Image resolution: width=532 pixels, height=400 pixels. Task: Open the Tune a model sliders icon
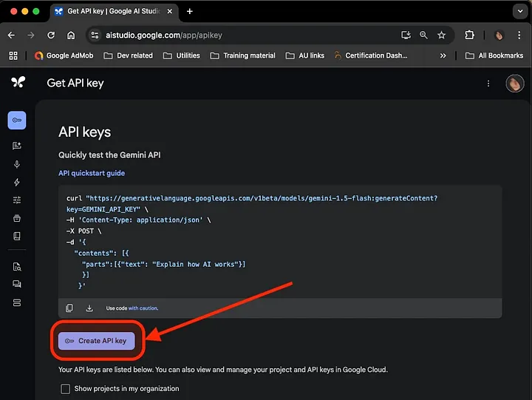17,200
